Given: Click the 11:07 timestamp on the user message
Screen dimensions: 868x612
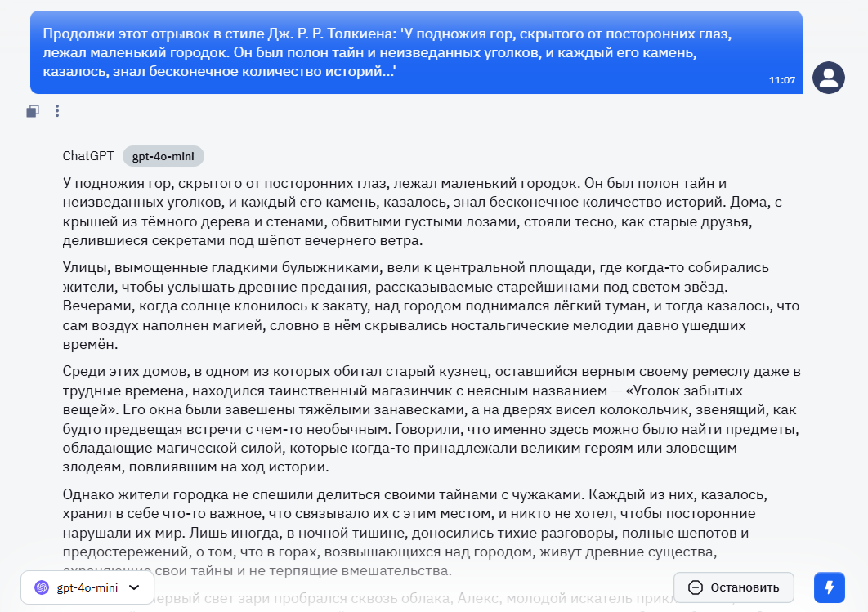Looking at the screenshot, I should tap(781, 80).
